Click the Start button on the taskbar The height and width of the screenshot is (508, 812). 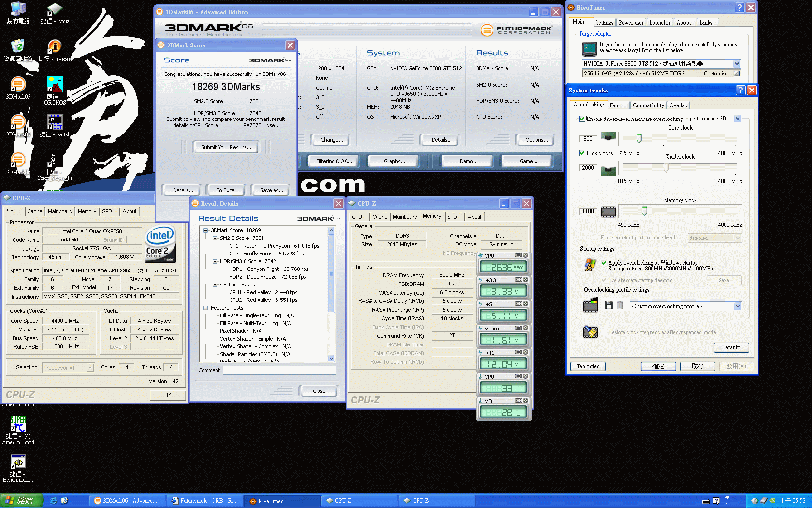[x=22, y=501]
